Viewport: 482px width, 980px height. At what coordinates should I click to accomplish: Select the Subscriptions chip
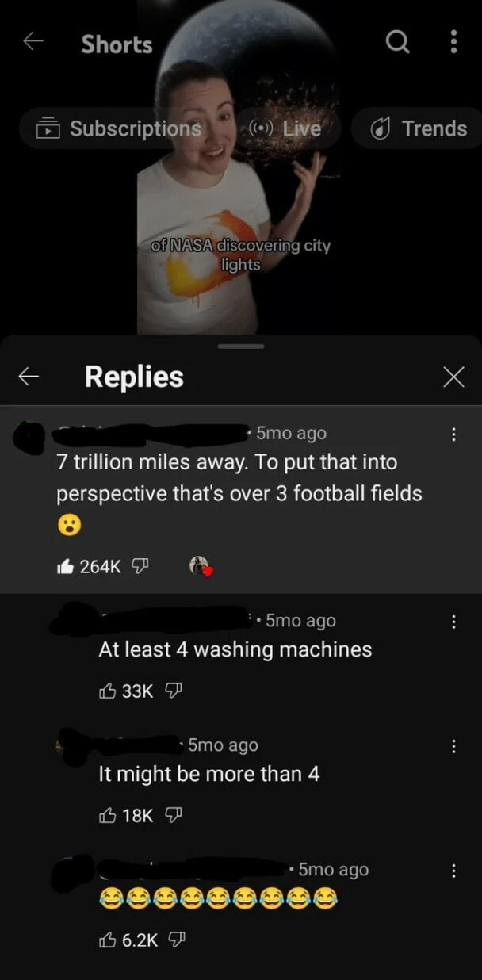coord(117,128)
